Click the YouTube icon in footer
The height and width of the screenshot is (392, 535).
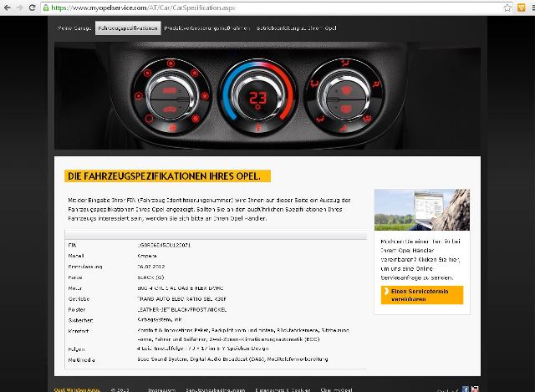pos(476,389)
